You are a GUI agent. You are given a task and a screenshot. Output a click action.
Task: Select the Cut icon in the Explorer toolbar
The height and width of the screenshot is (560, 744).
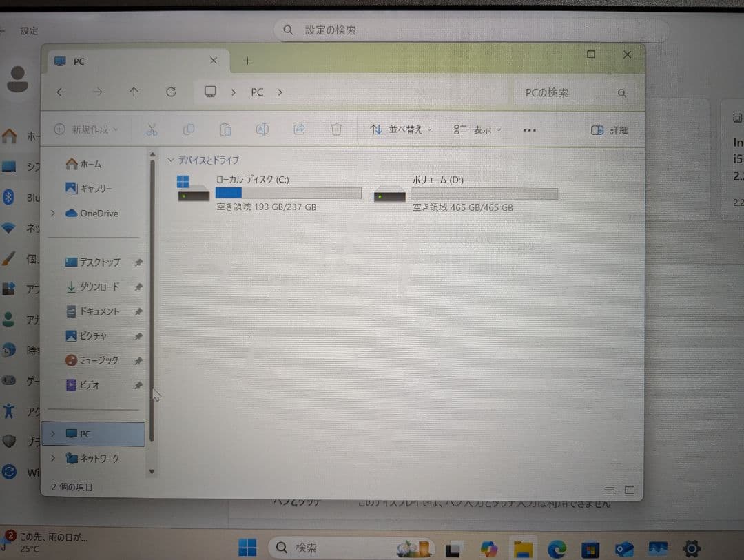coord(152,129)
